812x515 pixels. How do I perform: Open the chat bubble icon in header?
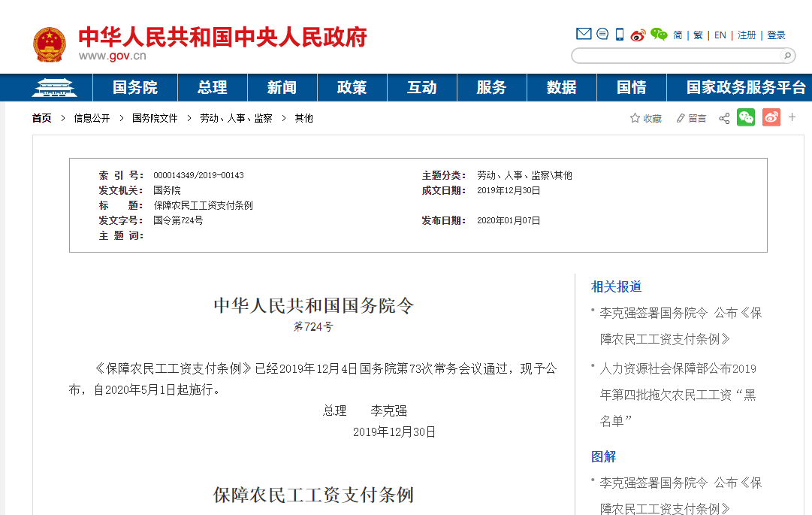pyautogui.click(x=602, y=34)
